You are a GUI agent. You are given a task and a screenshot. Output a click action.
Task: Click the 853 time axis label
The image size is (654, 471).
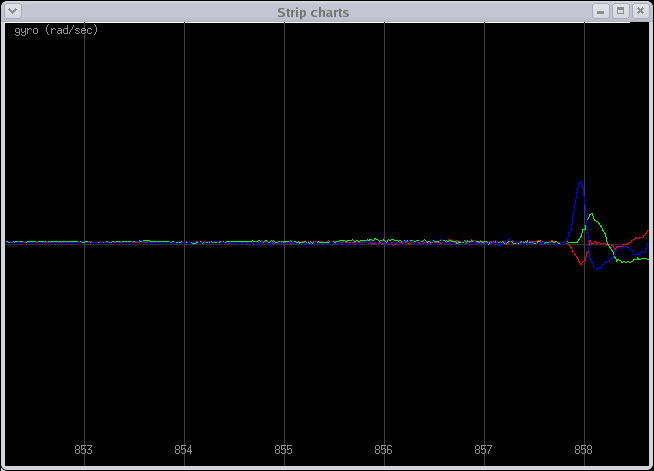pyautogui.click(x=83, y=450)
